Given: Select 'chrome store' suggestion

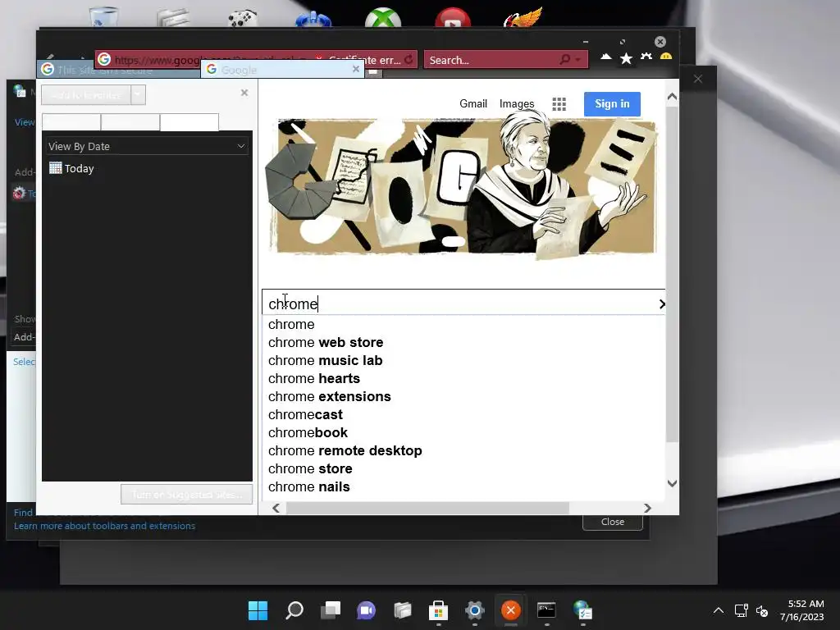Looking at the screenshot, I should 310,468.
